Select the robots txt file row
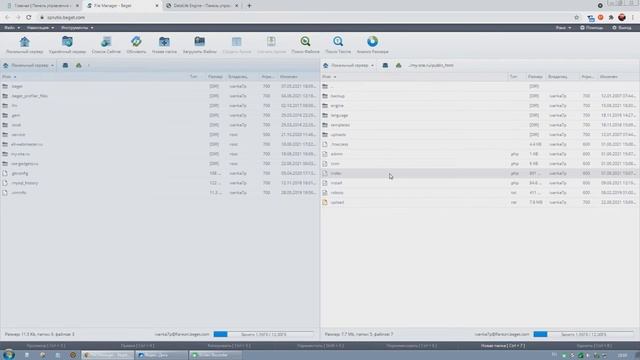 click(480, 193)
